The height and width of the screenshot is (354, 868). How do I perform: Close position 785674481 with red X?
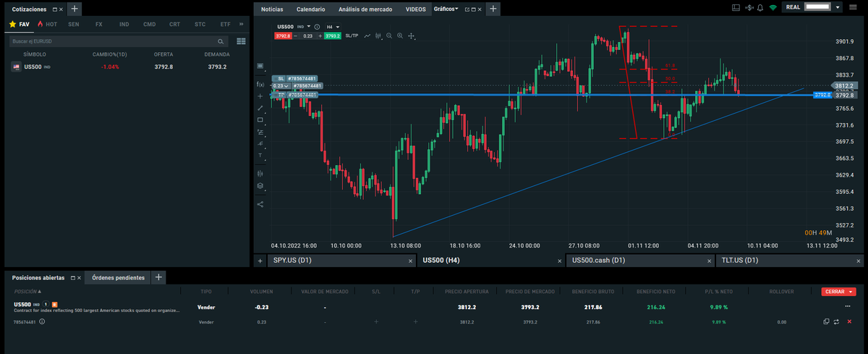[849, 321]
